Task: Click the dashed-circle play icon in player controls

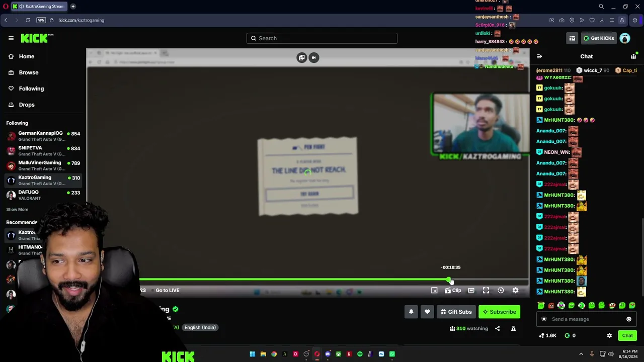Action: pos(501,290)
